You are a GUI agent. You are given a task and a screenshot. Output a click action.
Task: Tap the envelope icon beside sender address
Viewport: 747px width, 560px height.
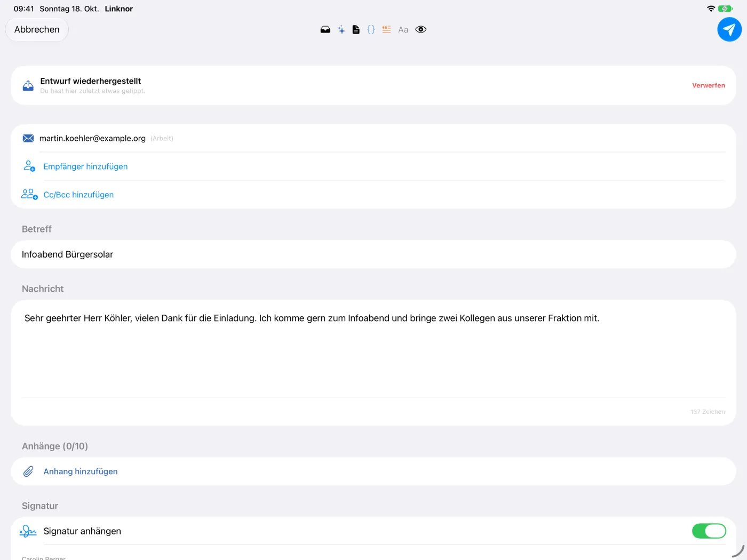(x=28, y=139)
